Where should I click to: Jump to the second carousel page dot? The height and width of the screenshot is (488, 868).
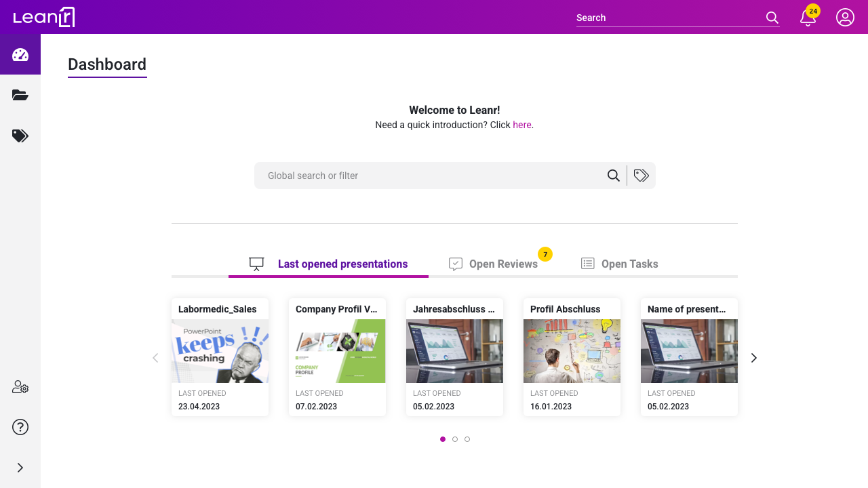click(455, 439)
